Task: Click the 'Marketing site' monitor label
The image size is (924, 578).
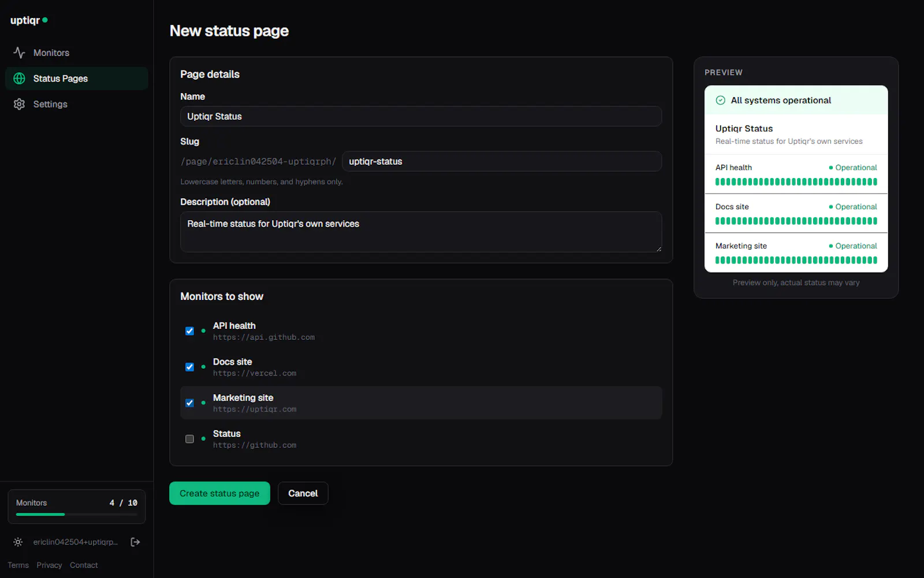Action: 243,398
